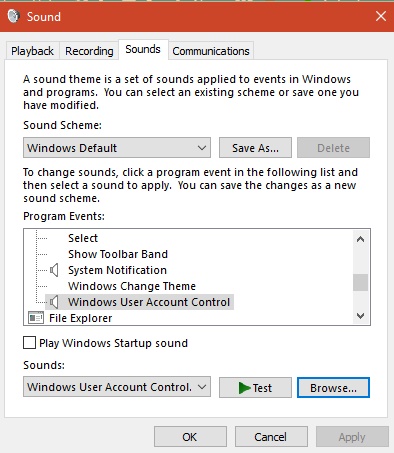Click the Save As... button
This screenshot has height=453, width=394.
pyautogui.click(x=255, y=148)
